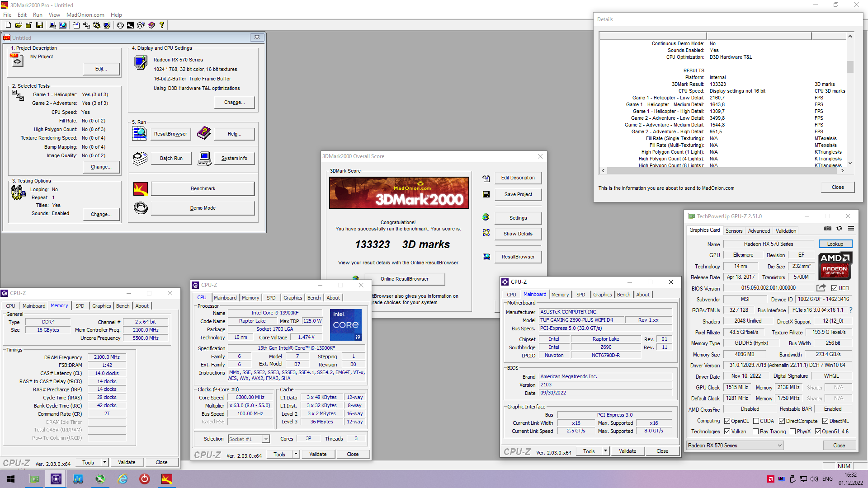Screen dimensions: 868x488
Task: Click the 3DMark2000 taskbar icon
Action: 167,479
